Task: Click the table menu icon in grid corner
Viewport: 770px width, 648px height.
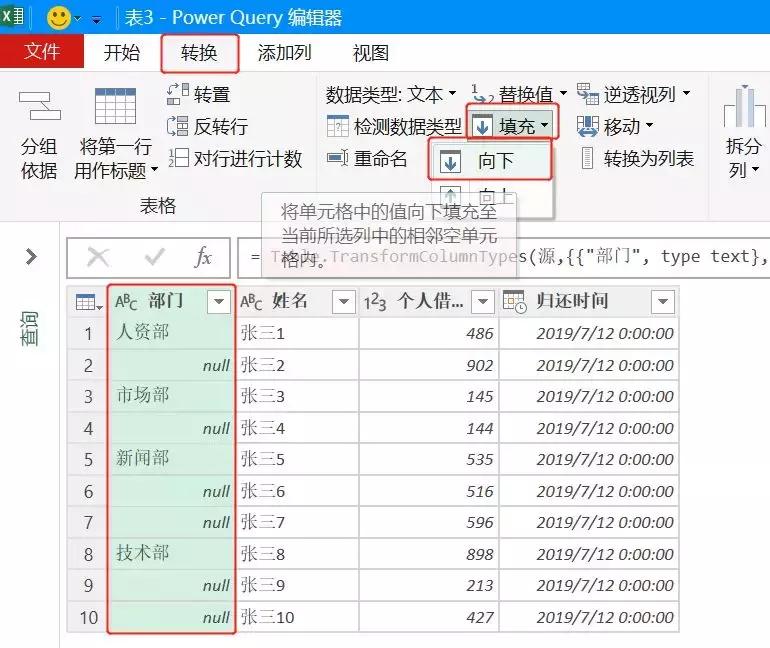Action: [x=89, y=302]
